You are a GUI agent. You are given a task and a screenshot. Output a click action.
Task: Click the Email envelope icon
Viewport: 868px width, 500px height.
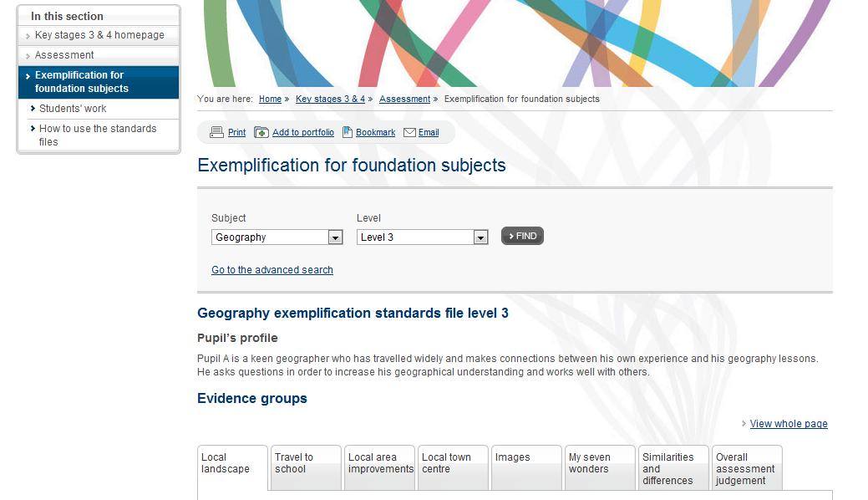(x=409, y=132)
